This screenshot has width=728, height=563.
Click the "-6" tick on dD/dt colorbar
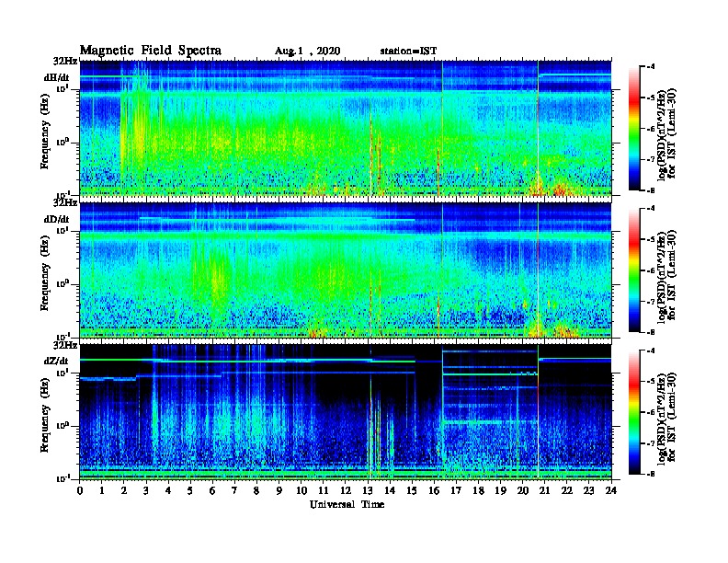pos(650,270)
